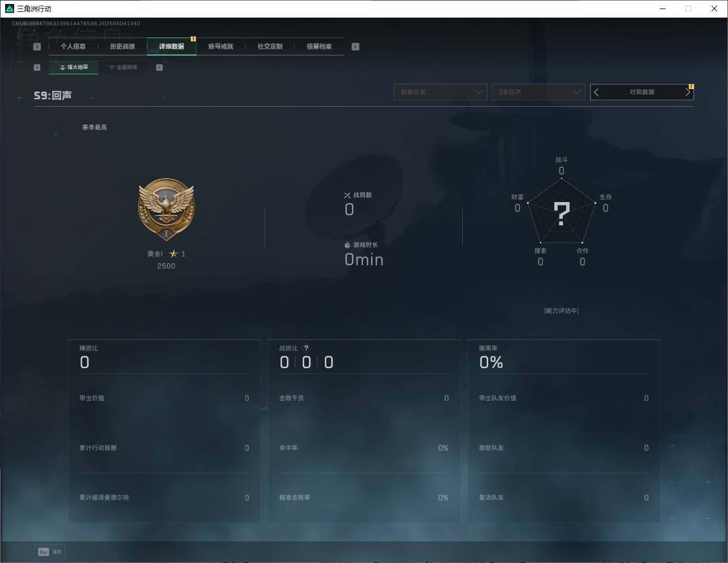Click the 赚损比 stat label
Screen dimensions: 728x563
click(89, 348)
